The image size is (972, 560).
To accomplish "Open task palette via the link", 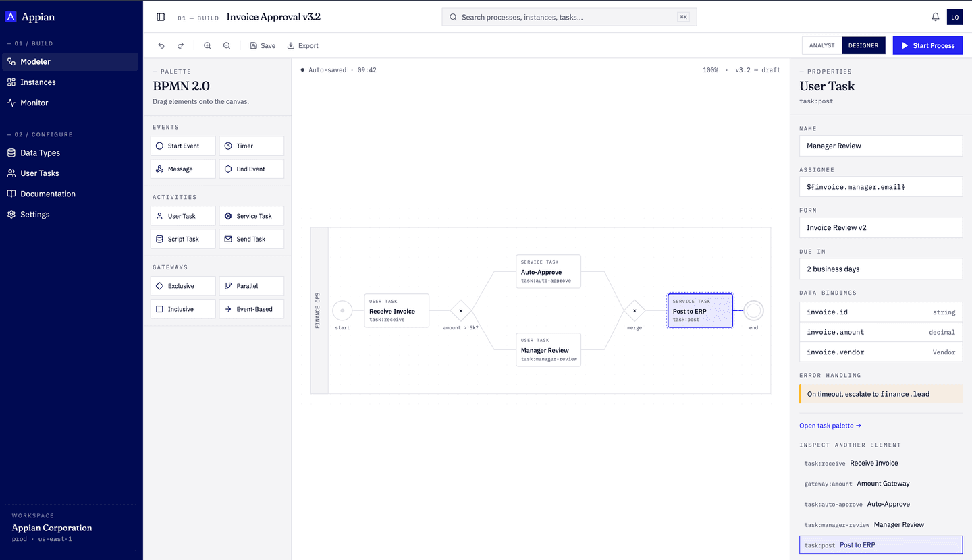I will click(x=830, y=426).
